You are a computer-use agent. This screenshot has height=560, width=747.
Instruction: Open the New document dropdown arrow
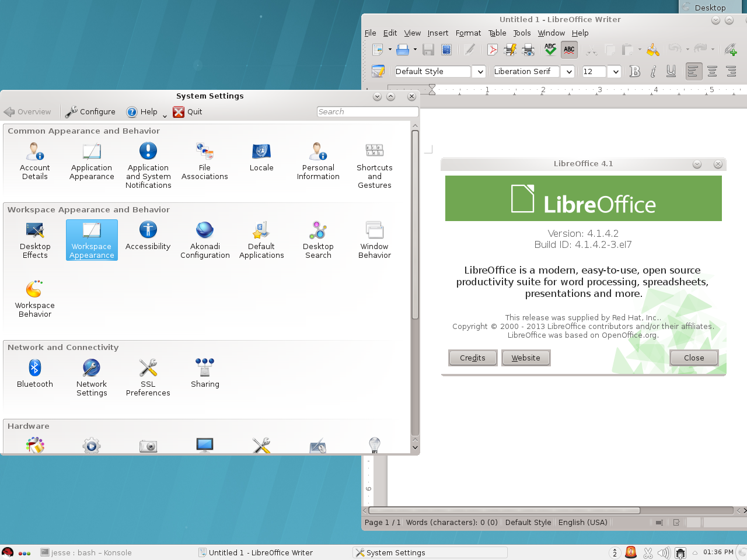tap(390, 50)
